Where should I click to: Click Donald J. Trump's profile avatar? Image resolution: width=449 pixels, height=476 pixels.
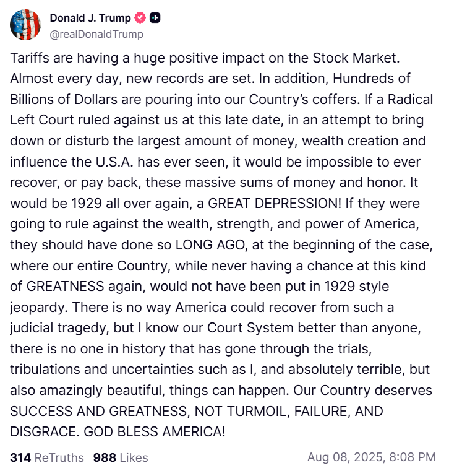click(25, 25)
